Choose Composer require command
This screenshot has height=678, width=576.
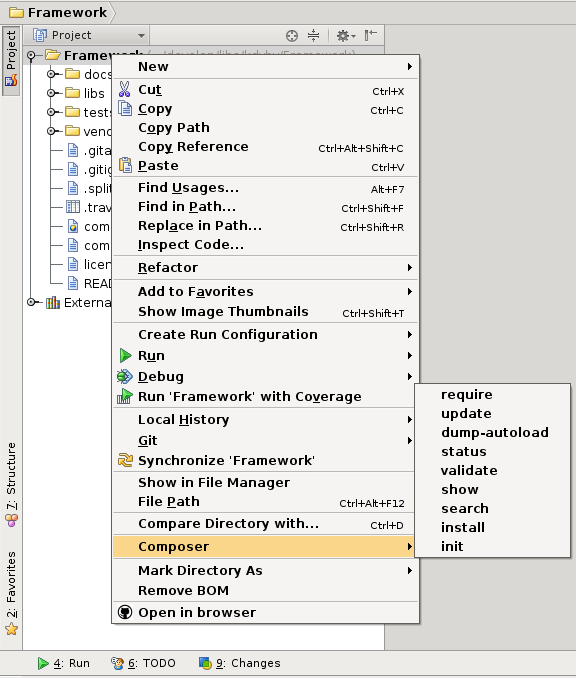coord(493,394)
